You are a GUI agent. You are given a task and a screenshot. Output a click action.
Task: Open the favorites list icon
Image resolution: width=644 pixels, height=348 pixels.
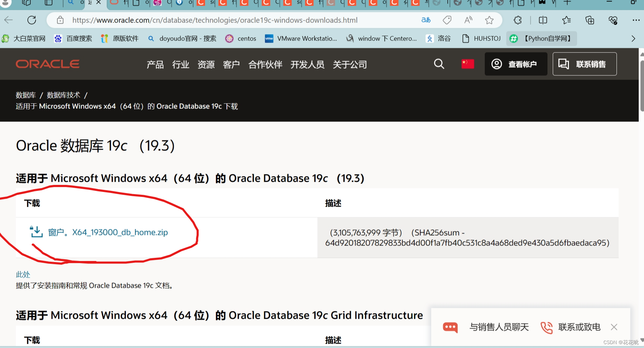coord(566,20)
